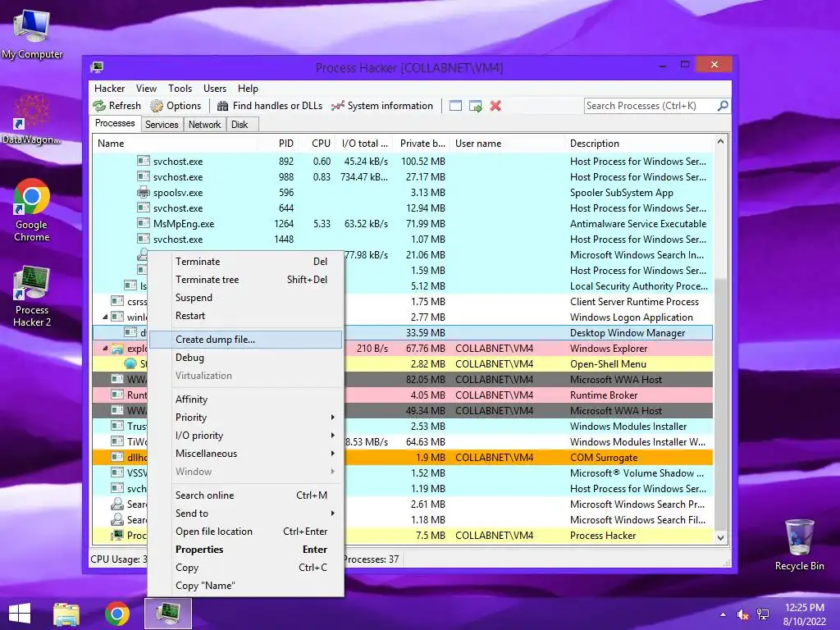Switch to the Network tab

[204, 125]
